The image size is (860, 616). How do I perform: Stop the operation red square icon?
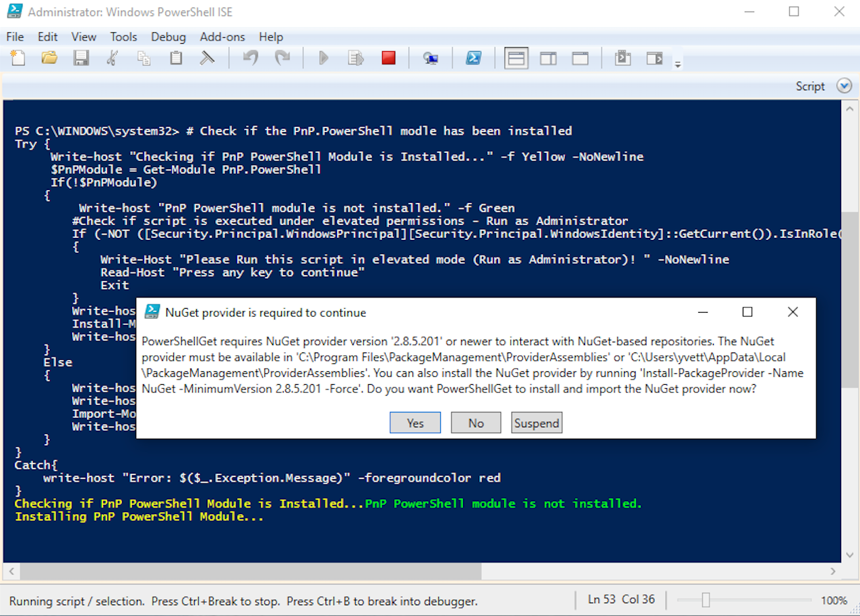coord(388,58)
